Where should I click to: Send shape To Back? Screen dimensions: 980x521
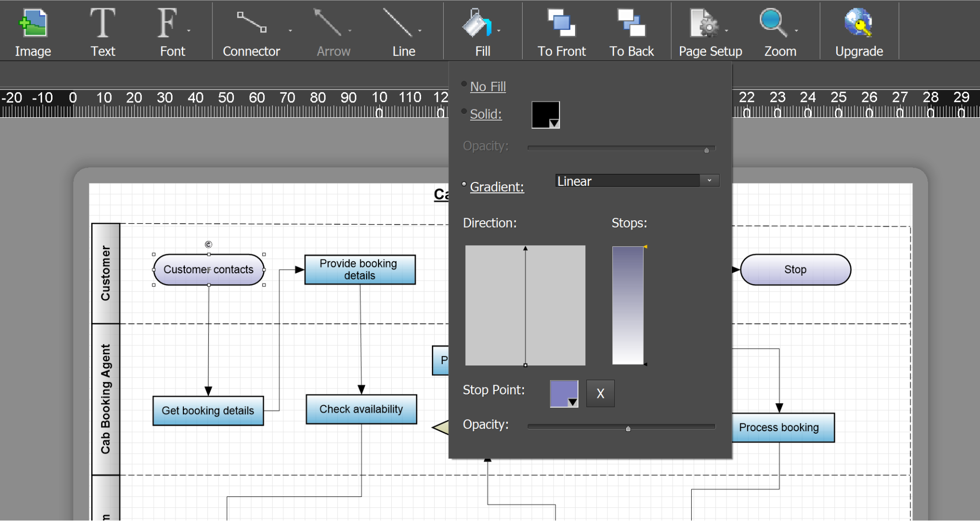tap(631, 29)
